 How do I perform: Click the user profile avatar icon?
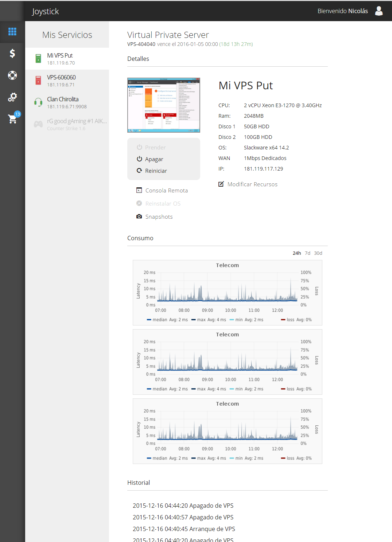pyautogui.click(x=379, y=11)
